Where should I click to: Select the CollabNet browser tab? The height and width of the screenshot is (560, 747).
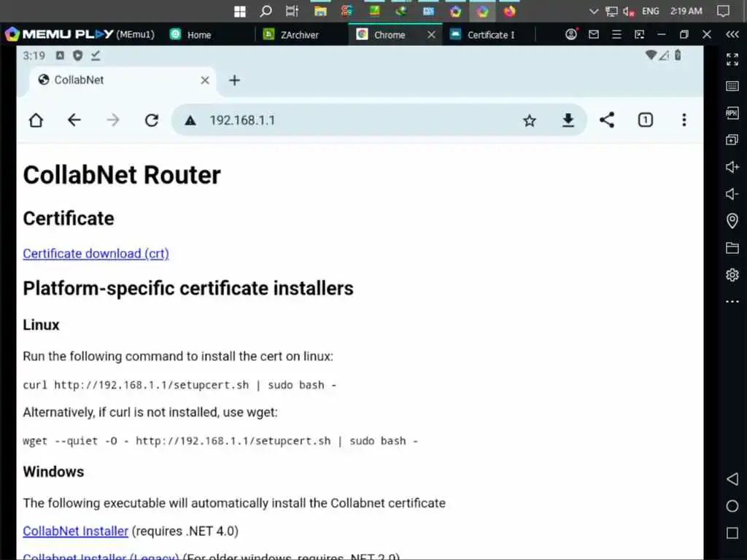(x=123, y=80)
